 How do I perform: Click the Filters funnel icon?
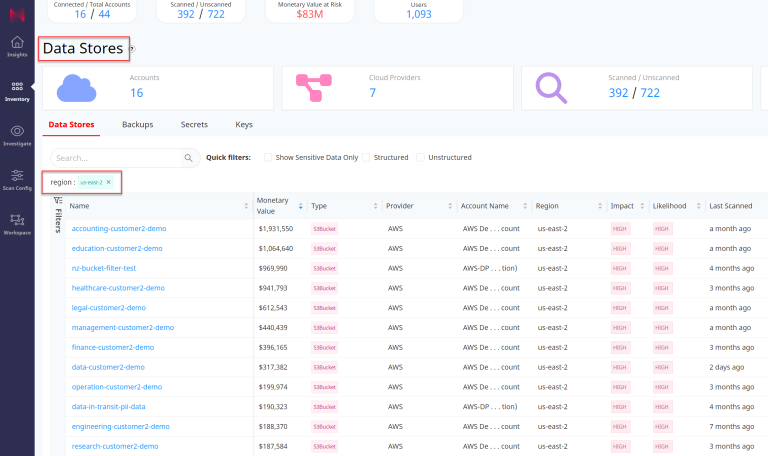[x=57, y=201]
